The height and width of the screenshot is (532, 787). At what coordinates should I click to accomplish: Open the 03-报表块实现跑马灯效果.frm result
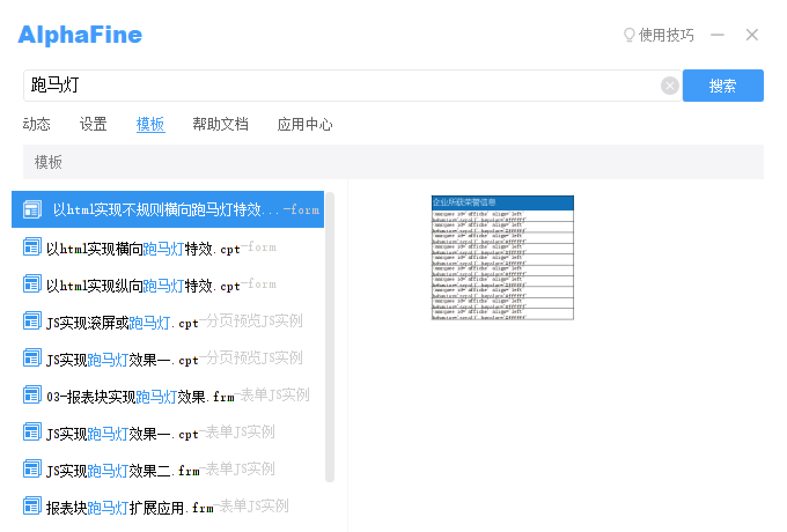click(168, 395)
